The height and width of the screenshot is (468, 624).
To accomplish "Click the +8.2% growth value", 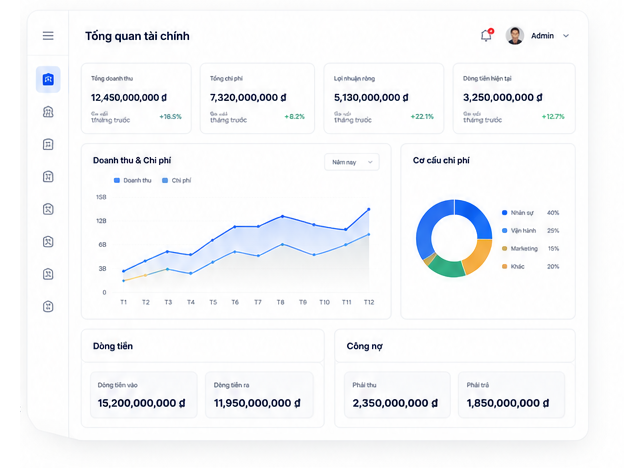I will point(294,117).
